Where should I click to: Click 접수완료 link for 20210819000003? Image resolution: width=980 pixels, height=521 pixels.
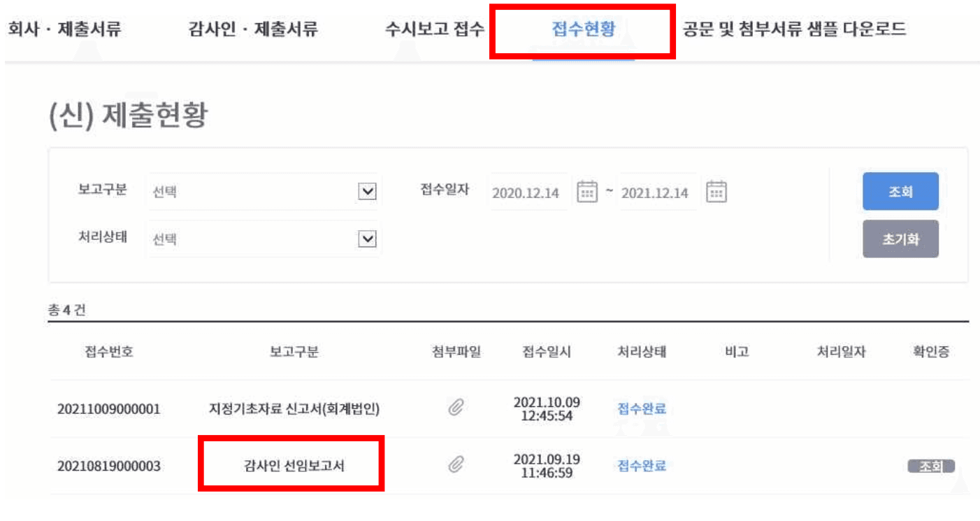(642, 465)
